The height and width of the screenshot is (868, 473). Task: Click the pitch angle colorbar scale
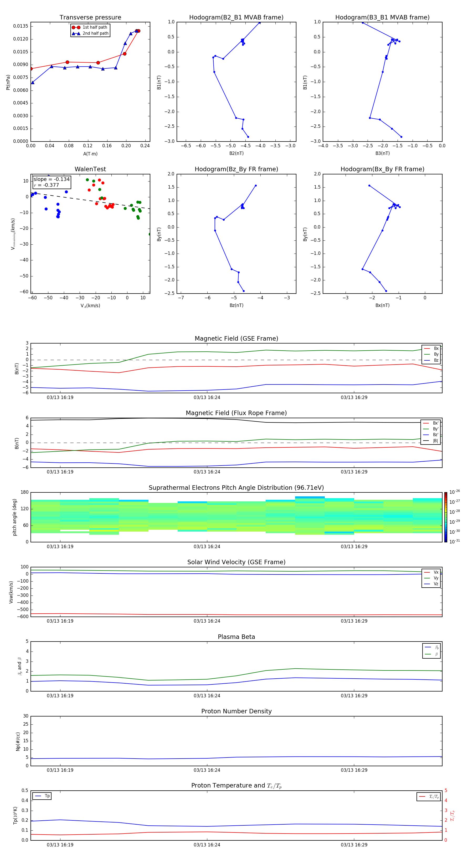[446, 517]
